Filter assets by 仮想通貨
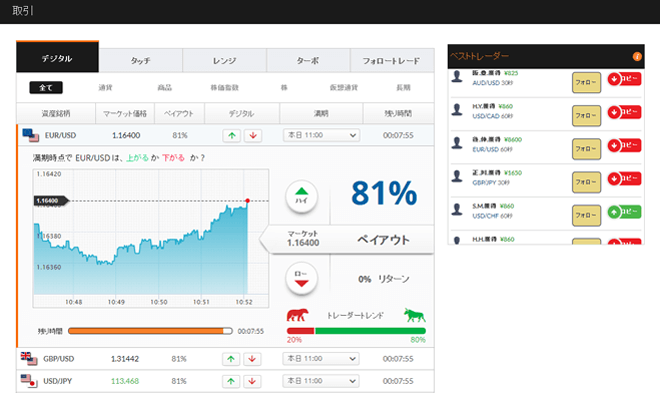Image resolution: width=660 pixels, height=400 pixels. [343, 88]
